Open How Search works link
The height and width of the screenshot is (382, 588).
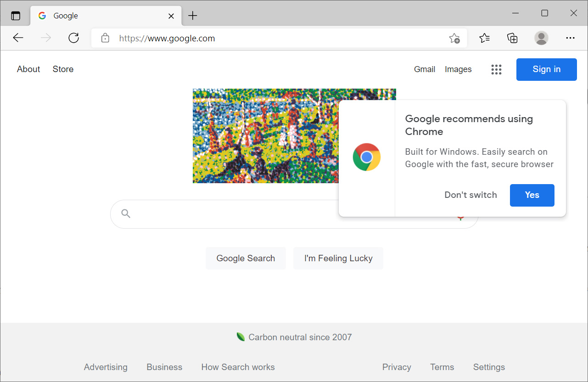coord(238,367)
